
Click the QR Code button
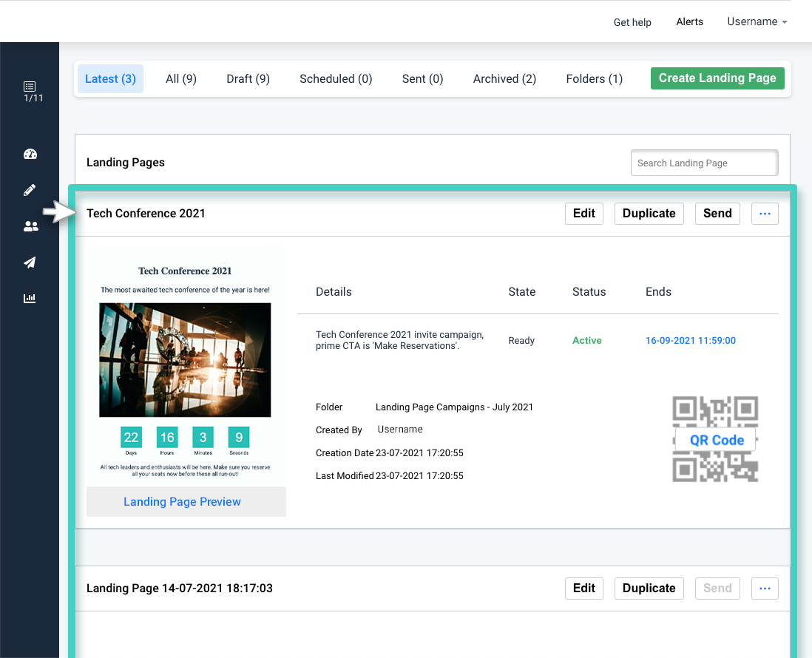(717, 440)
